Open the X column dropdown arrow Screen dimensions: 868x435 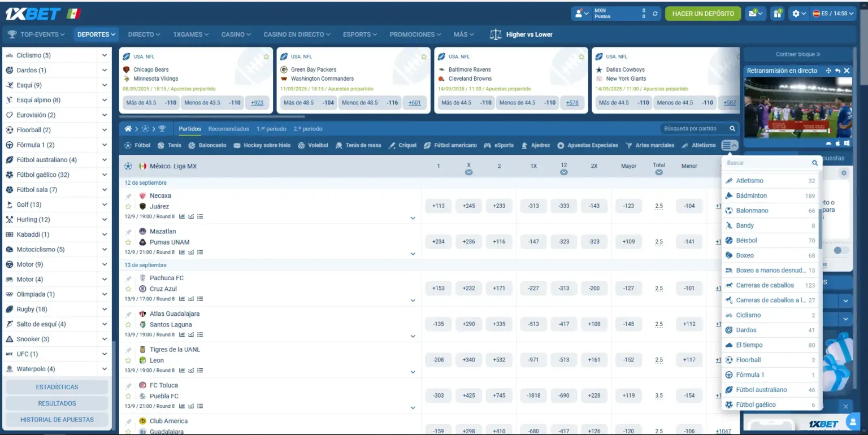(468, 172)
